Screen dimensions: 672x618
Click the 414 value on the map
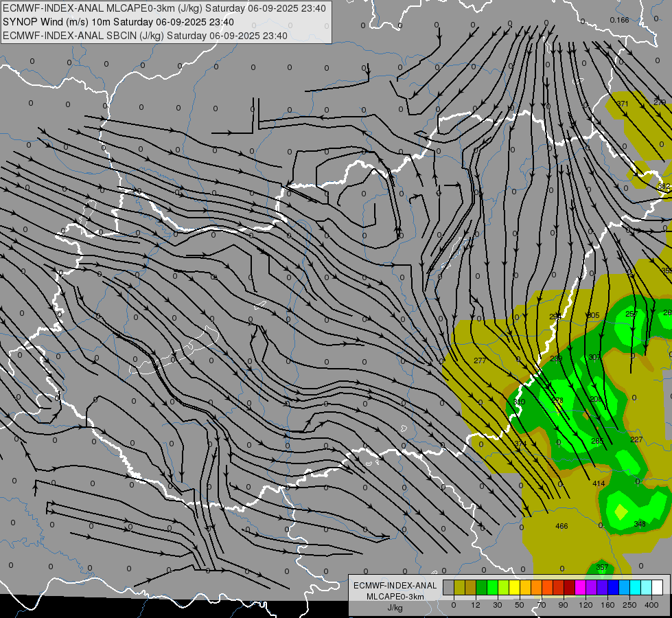click(599, 484)
